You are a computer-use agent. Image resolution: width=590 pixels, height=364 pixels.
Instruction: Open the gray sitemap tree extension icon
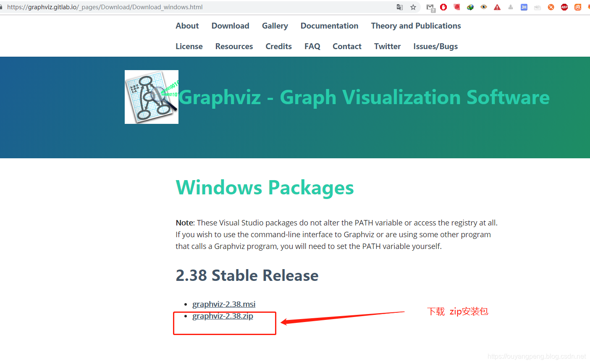click(x=511, y=7)
